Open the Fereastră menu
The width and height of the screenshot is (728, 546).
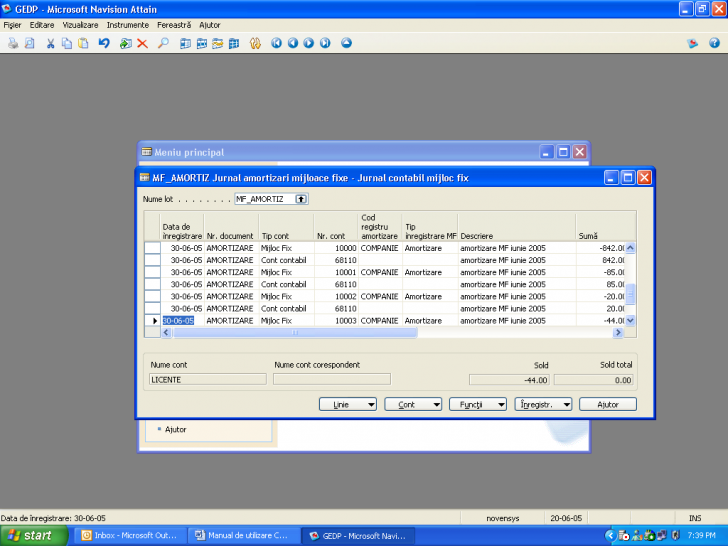click(x=174, y=25)
